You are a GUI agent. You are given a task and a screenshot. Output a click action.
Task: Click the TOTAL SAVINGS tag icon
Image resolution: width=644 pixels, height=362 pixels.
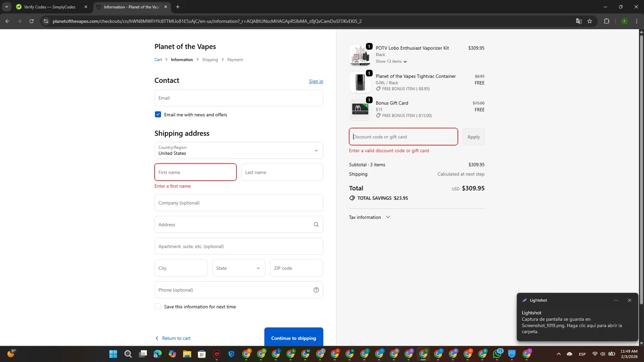pos(352,198)
